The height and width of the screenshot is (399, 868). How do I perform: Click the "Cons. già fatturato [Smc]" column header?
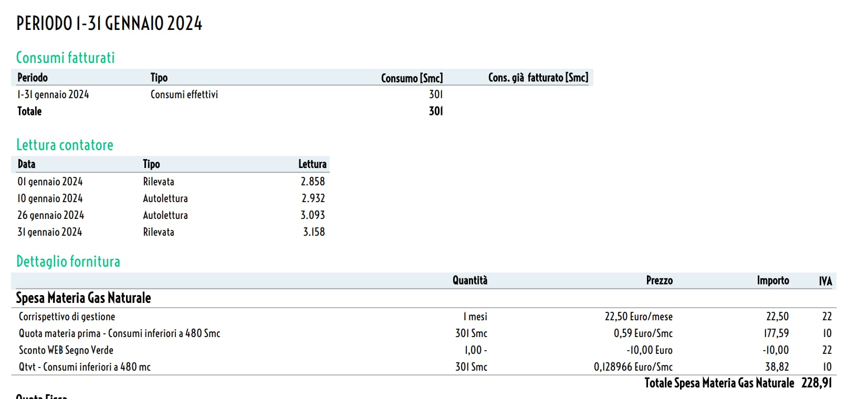click(538, 78)
